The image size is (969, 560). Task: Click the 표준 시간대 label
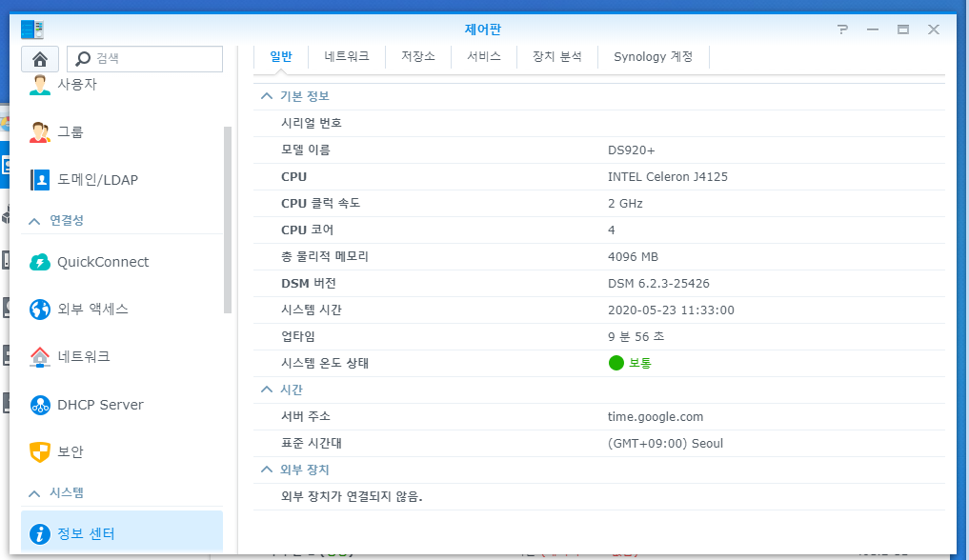click(x=312, y=443)
